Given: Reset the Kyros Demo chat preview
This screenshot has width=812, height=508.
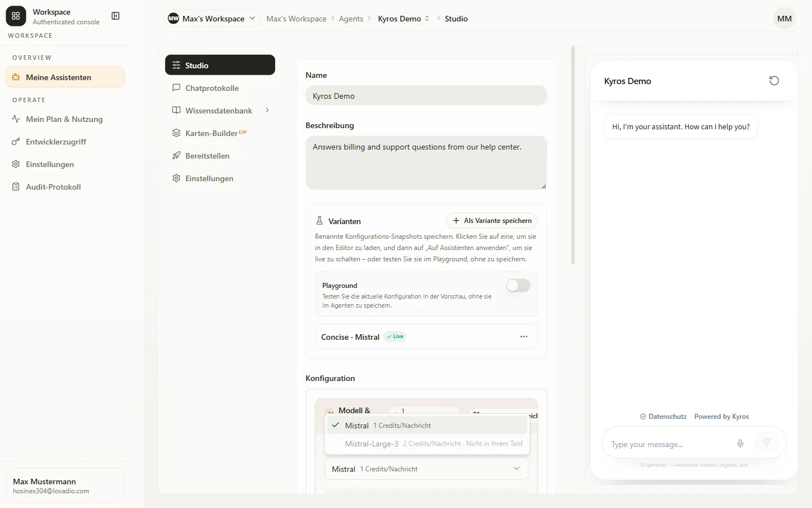Looking at the screenshot, I should 774,81.
